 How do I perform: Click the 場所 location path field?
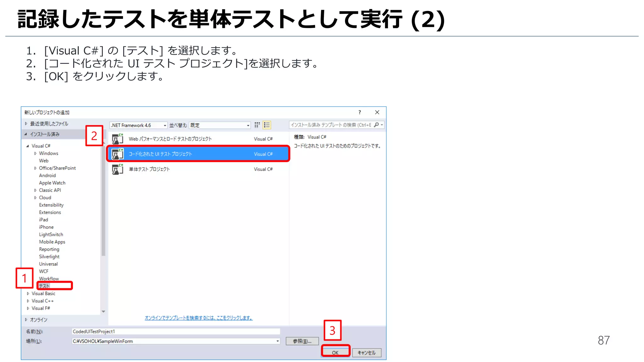176,341
